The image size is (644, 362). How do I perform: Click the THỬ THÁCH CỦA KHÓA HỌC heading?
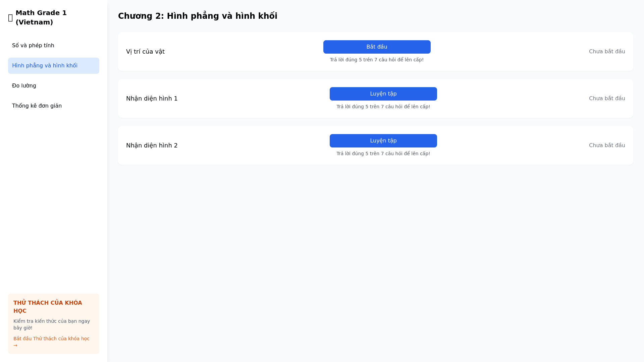point(48,307)
